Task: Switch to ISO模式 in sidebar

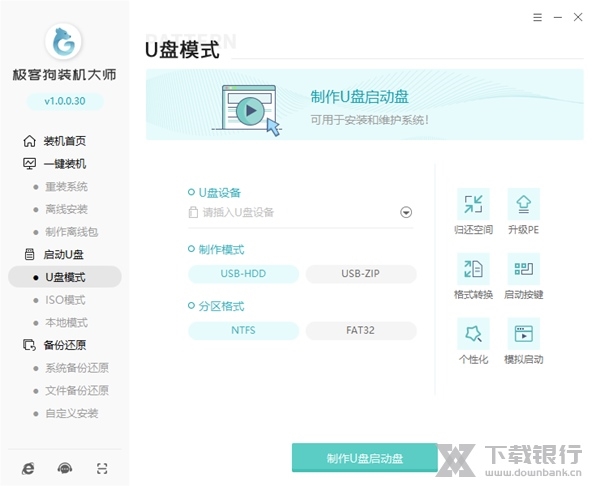Action: tap(65, 300)
